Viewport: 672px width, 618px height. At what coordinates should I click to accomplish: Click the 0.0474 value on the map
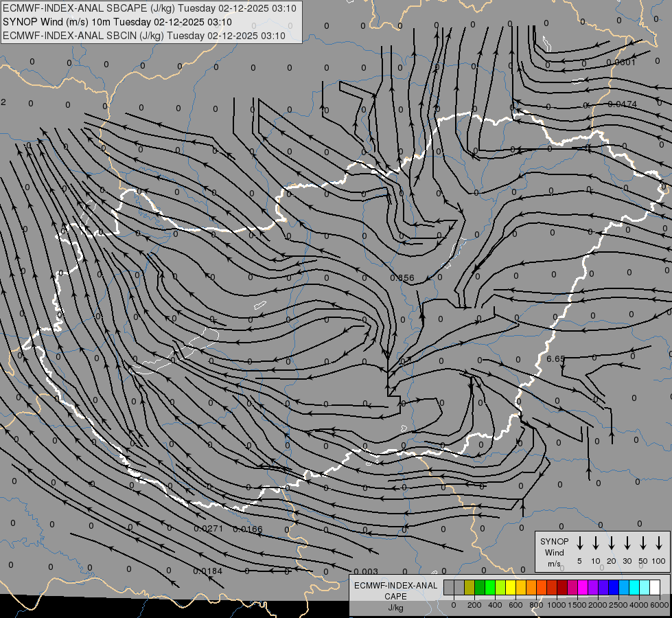(x=623, y=104)
